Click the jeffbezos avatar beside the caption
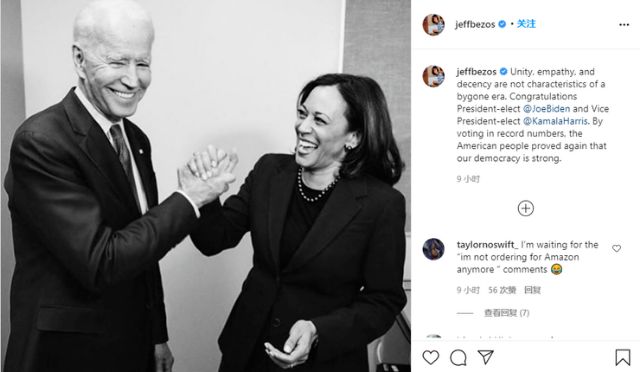 pyautogui.click(x=433, y=76)
